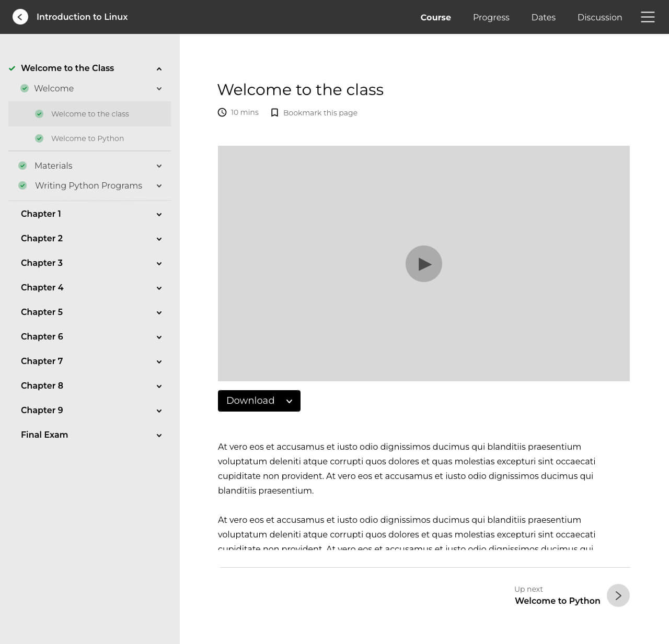The image size is (669, 644).
Task: Click the bookmark icon
Action: click(x=274, y=113)
